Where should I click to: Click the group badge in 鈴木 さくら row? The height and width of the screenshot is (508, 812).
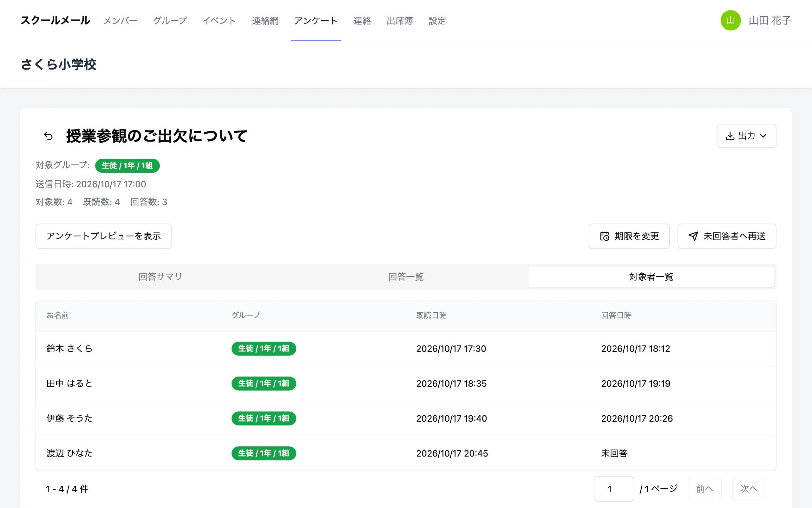(264, 348)
